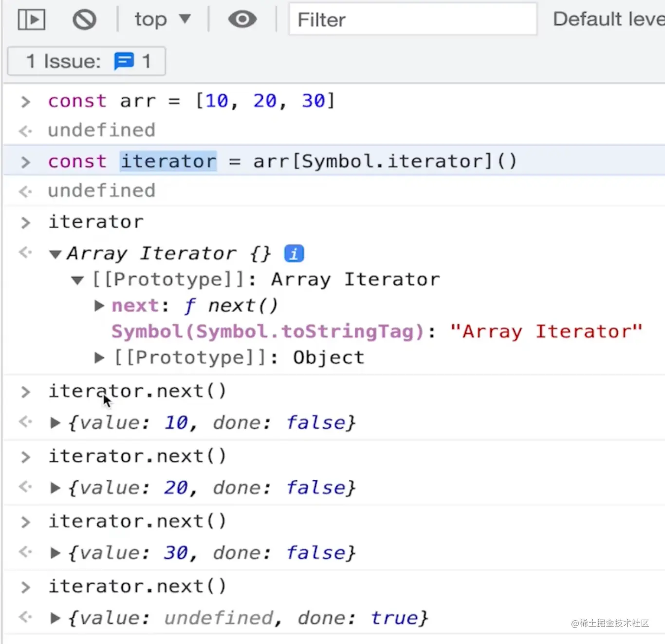Image resolution: width=665 pixels, height=644 pixels.
Task: Click the true value in the last result
Action: 395,618
